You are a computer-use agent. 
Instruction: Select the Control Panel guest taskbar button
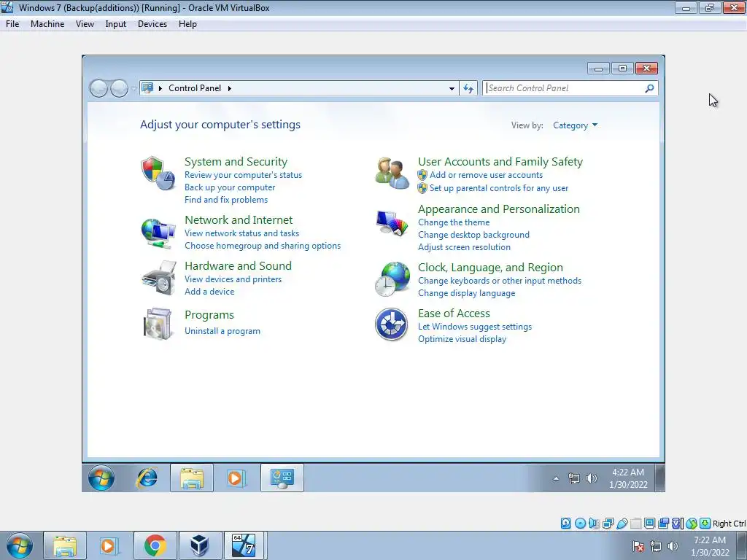click(282, 478)
